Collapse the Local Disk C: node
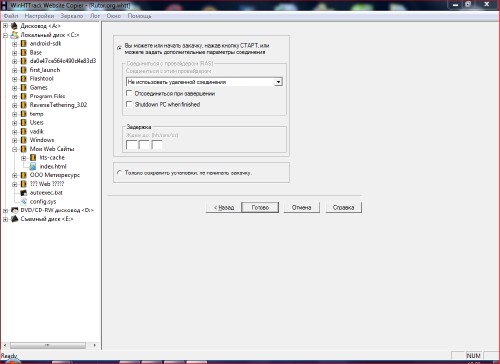This screenshot has width=500, height=364. tap(5, 35)
